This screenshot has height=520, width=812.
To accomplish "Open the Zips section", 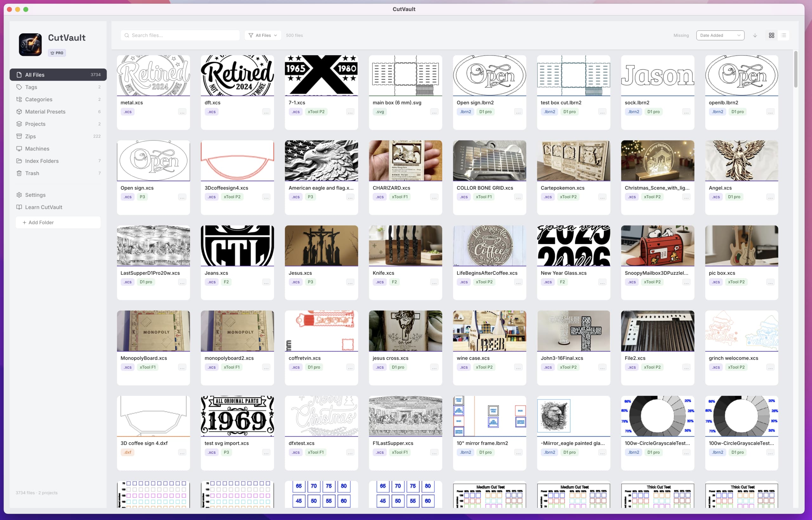I will [58, 136].
